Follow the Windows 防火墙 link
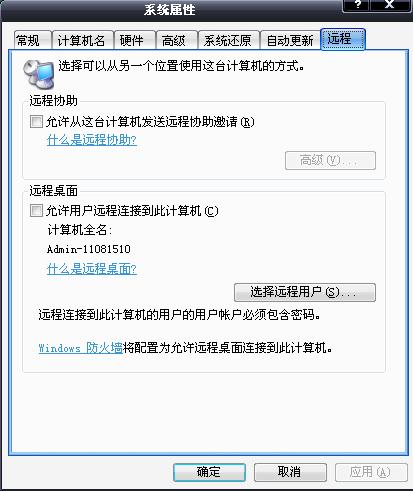413x491 pixels. [81, 348]
